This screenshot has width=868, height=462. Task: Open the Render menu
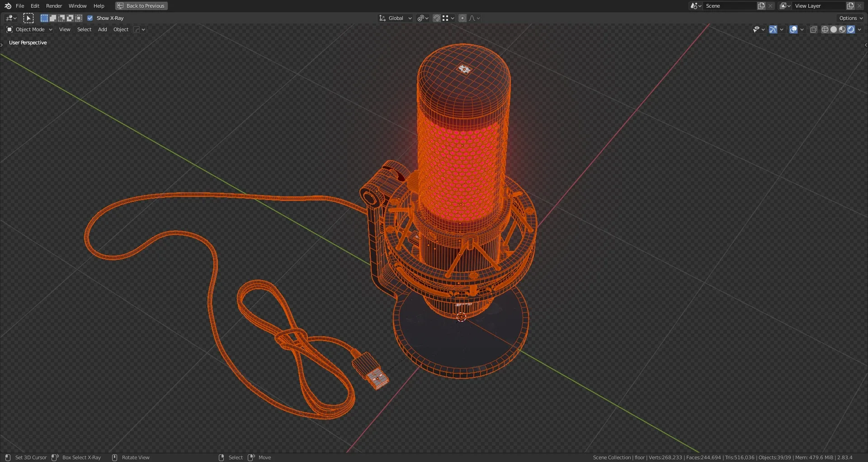54,6
